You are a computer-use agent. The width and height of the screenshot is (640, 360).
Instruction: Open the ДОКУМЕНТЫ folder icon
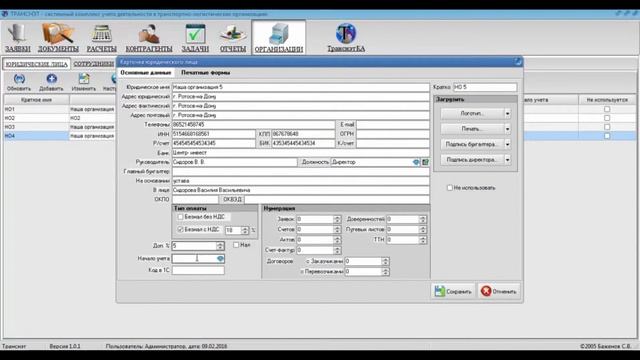(58, 34)
